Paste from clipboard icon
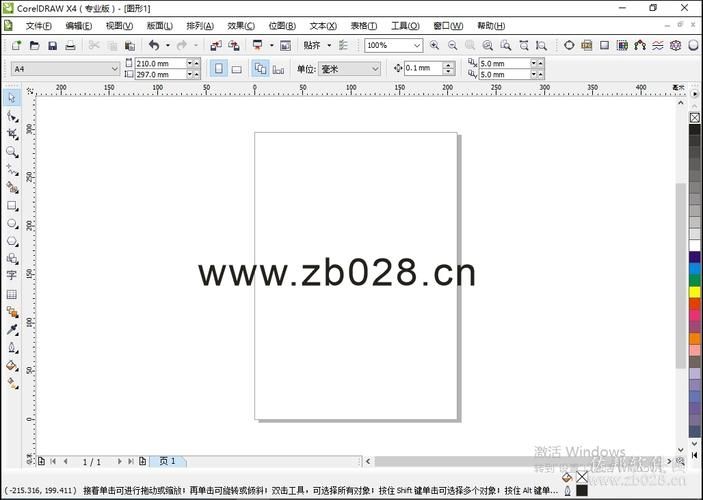The image size is (703, 500). pos(130,45)
